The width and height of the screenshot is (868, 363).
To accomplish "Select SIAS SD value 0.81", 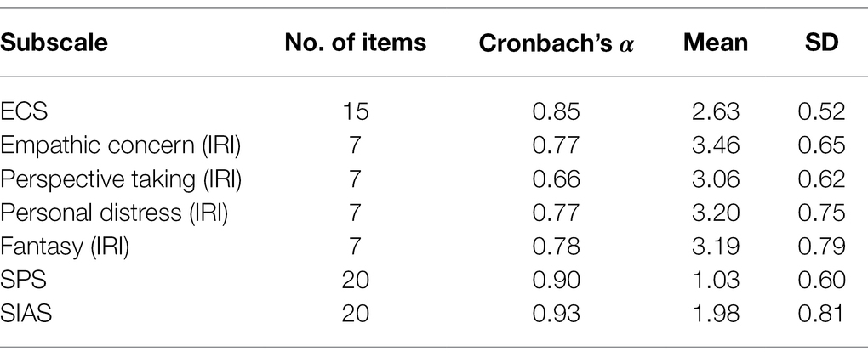I will point(821,315).
